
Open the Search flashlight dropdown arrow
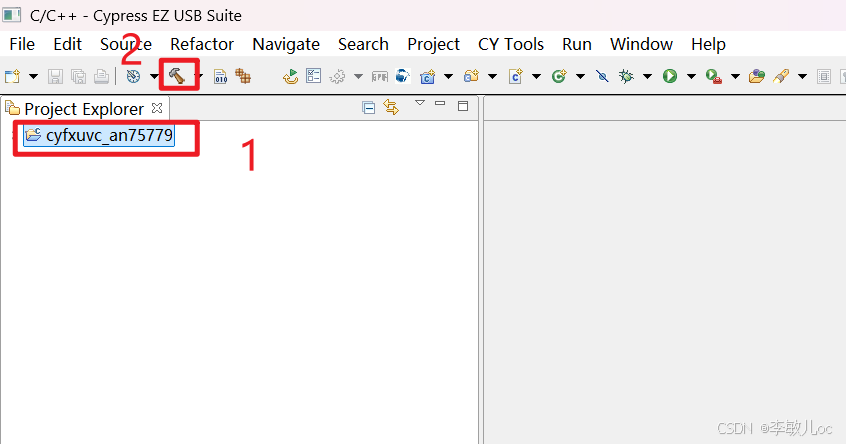click(802, 77)
